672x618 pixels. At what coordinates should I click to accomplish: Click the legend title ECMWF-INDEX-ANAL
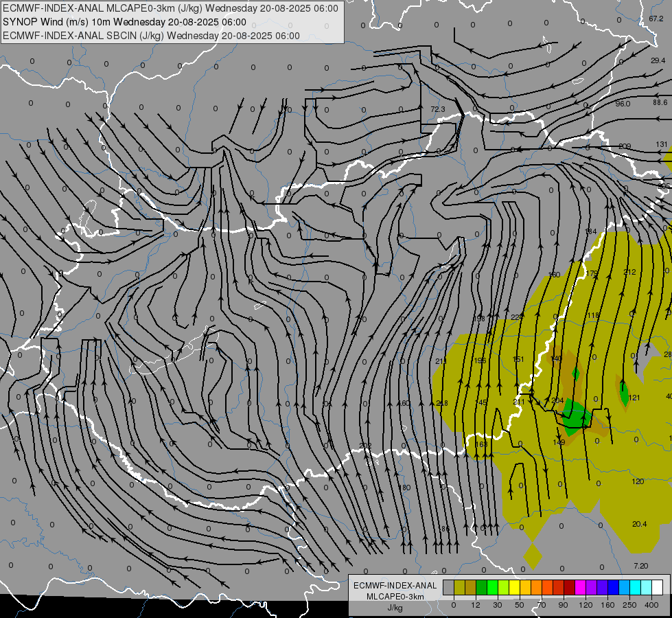click(x=395, y=586)
